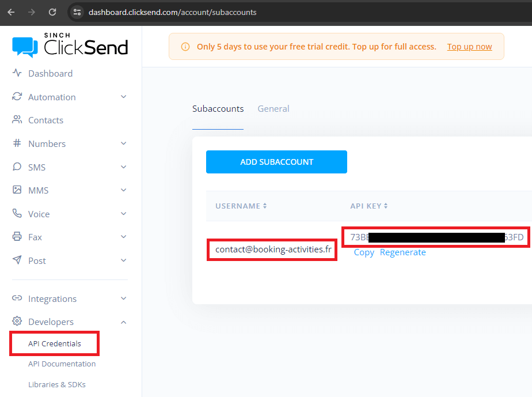532x397 pixels.
Task: Collapse the Developers menu chevron
Action: click(123, 322)
